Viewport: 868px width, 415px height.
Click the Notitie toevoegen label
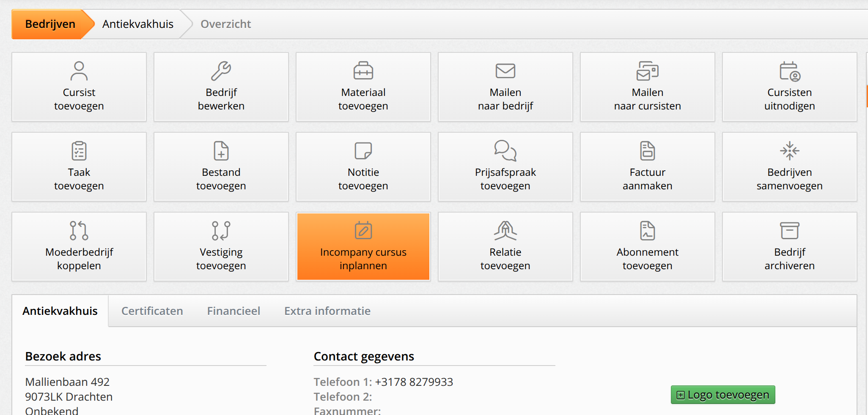point(363,179)
